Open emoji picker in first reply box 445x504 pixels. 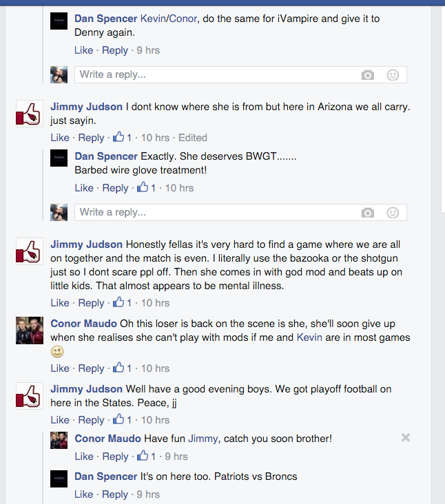tap(393, 75)
